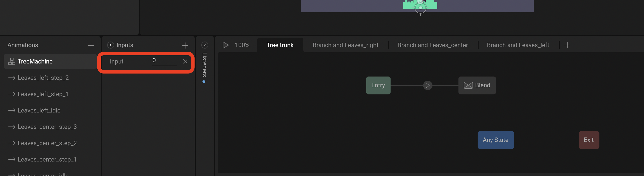This screenshot has height=176, width=644.
Task: Switch to Branch and Leaves_right layer tab
Action: 345,45
